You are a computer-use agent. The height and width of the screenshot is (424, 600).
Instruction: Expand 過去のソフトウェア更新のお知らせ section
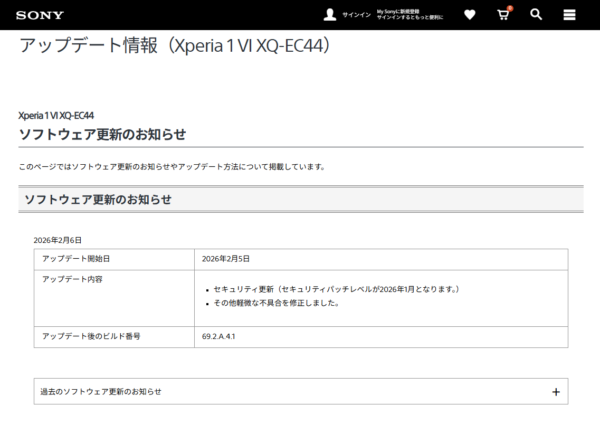(301, 391)
